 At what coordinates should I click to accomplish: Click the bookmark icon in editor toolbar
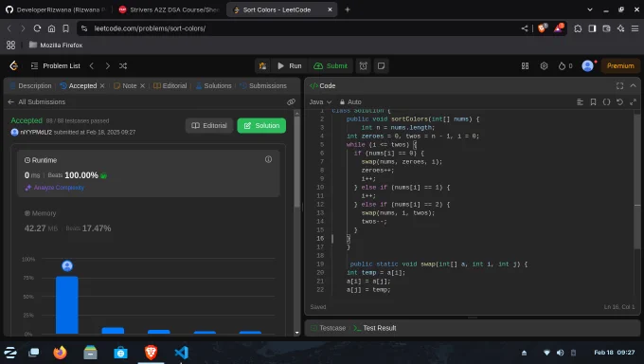[x=593, y=101]
